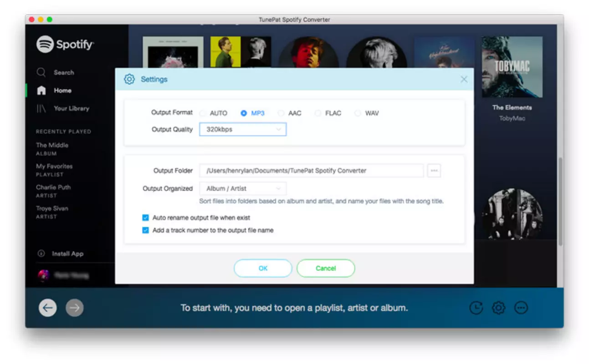Browse output folder with the ellipsis button

click(x=434, y=171)
